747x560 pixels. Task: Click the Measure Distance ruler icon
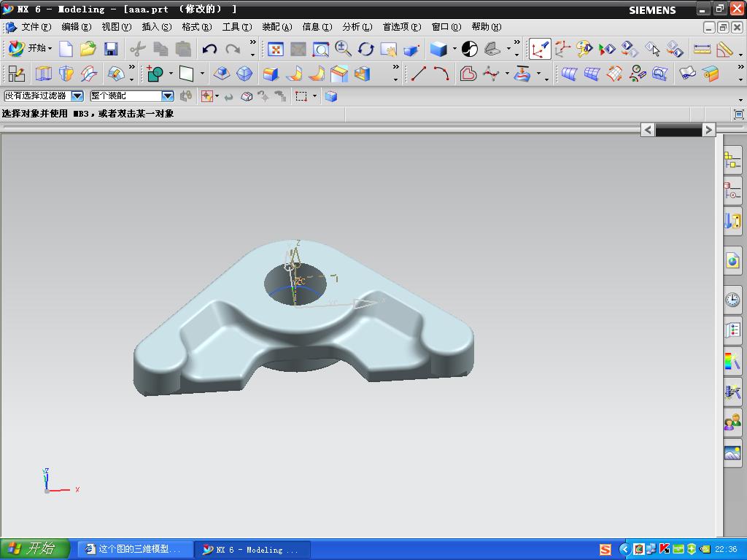click(x=702, y=49)
